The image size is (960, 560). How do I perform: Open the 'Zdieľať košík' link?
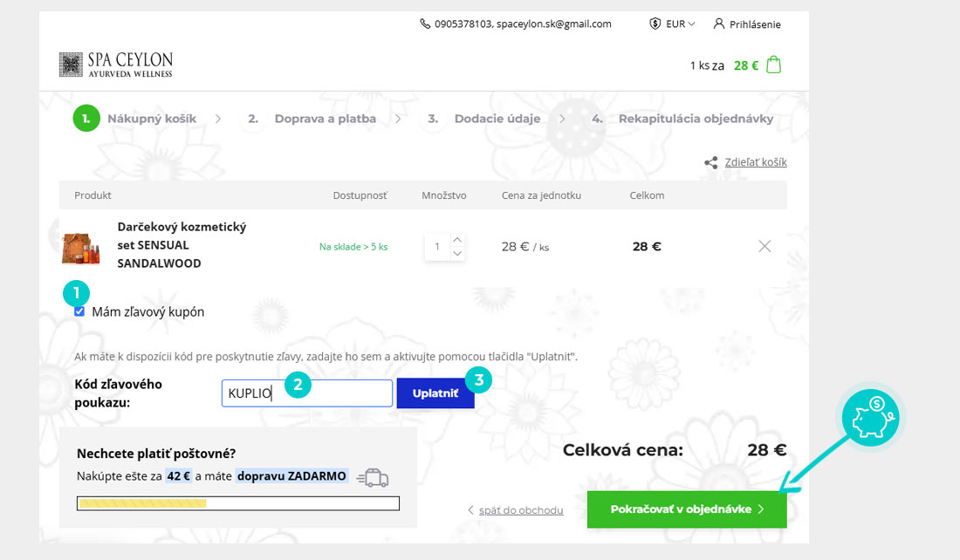pos(756,162)
